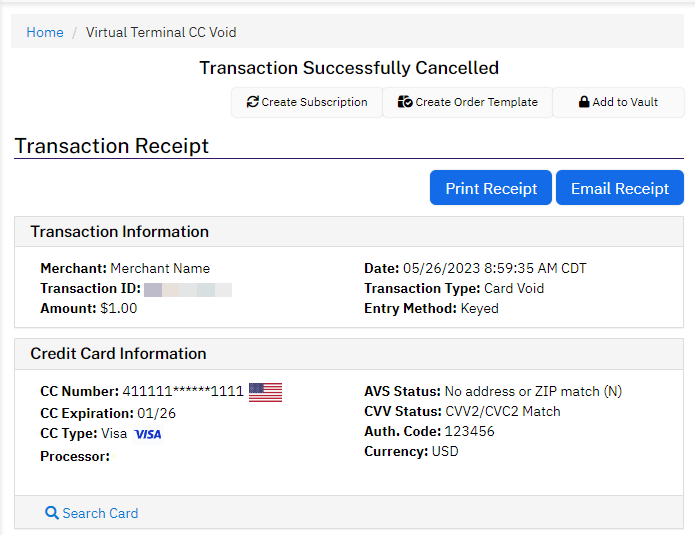This screenshot has height=535, width=695.
Task: Click the Search Card magnifier icon
Action: tap(52, 513)
